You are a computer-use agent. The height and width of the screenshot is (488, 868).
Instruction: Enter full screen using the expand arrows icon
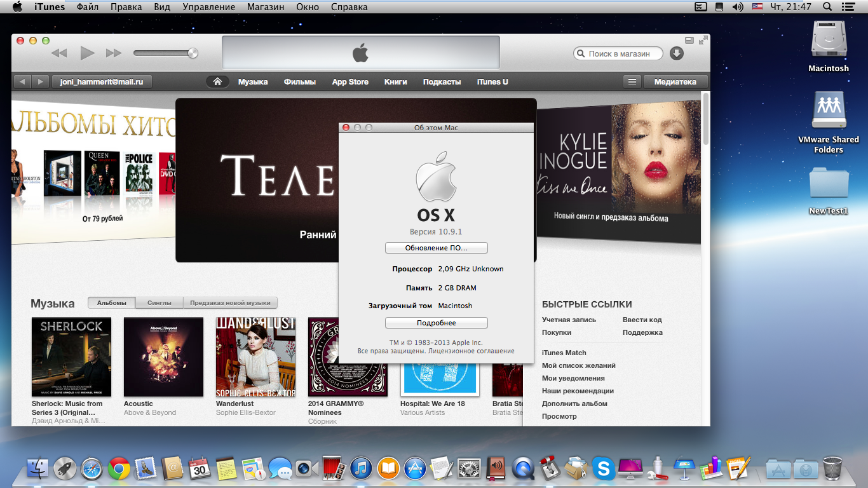pos(703,40)
